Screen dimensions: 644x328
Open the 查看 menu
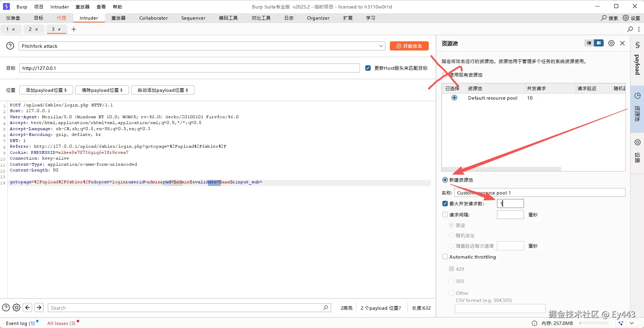pyautogui.click(x=101, y=7)
